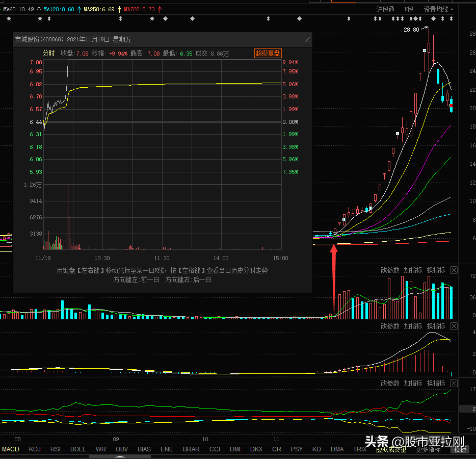The image size is (476, 459).
Task: Click the MA728 red arrow indicator
Action: (x=160, y=9)
